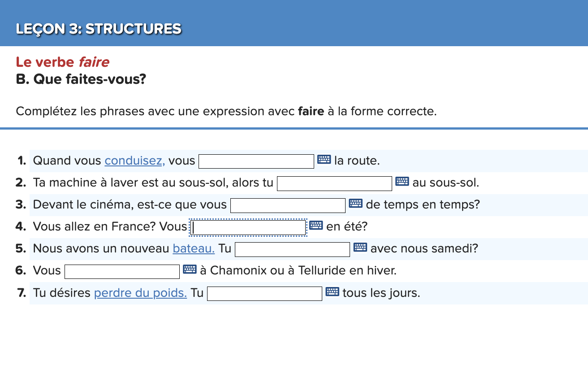Click the answer blank in sentence 7
Screen dimensions: 588x374
(264, 293)
